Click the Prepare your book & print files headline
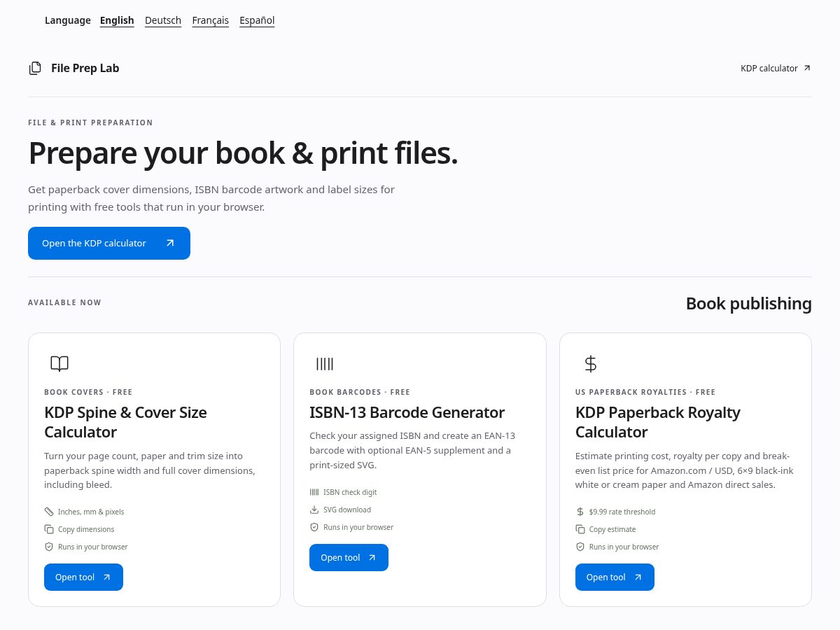Viewport: 840px width, 630px height. (243, 153)
